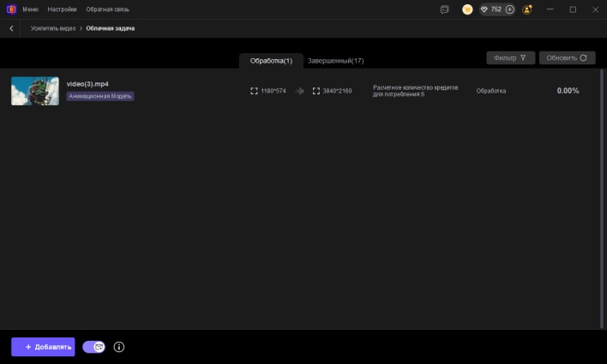The image size is (607, 364).
Task: Open the task list panel icon
Action: [444, 9]
